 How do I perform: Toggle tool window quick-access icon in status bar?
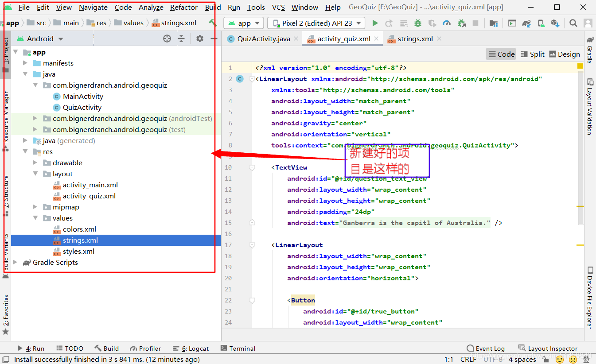pyautogui.click(x=6, y=359)
